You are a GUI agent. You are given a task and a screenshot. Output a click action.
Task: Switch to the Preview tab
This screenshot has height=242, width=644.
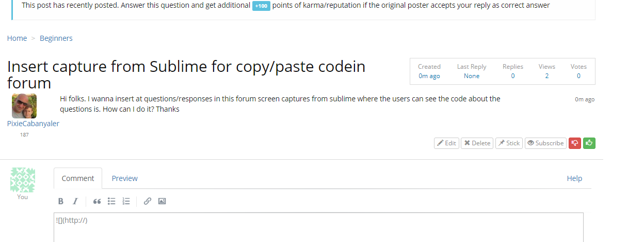125,178
